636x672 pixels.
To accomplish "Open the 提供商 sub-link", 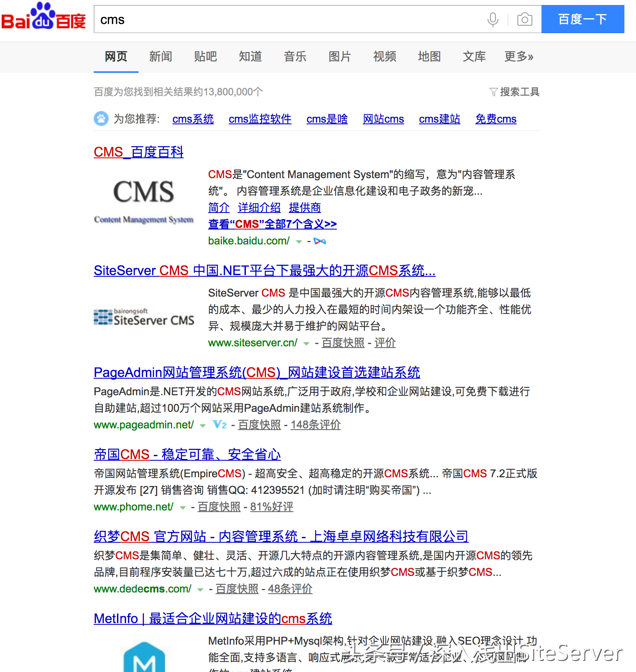I will (305, 208).
